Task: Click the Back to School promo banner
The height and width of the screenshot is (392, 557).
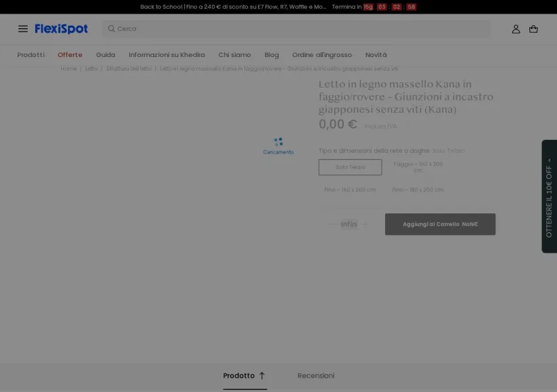Action: pyautogui.click(x=233, y=7)
